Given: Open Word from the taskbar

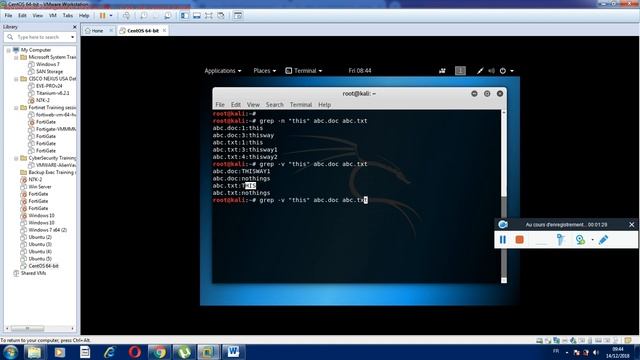Looking at the screenshot, I should (233, 352).
